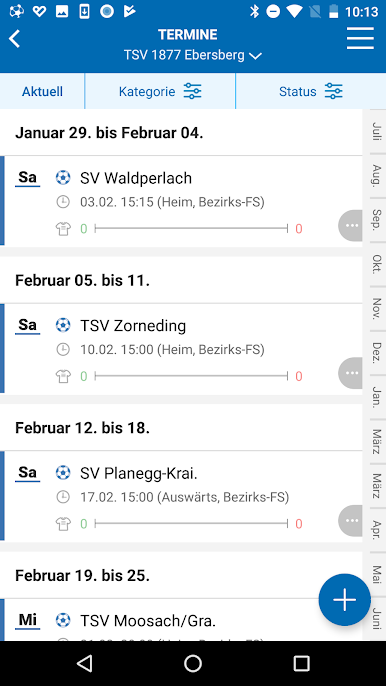The width and height of the screenshot is (386, 686).
Task: Open the Status filter
Action: pyautogui.click(x=311, y=91)
